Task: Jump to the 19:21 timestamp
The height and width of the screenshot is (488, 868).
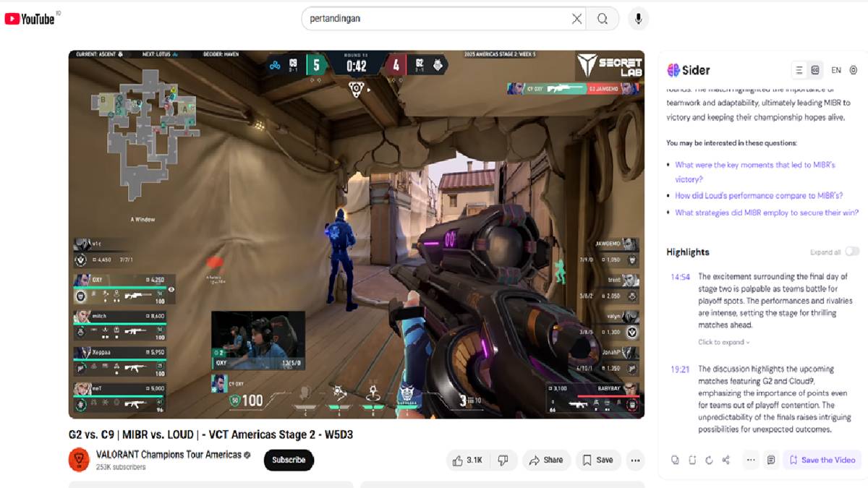Action: click(x=680, y=369)
